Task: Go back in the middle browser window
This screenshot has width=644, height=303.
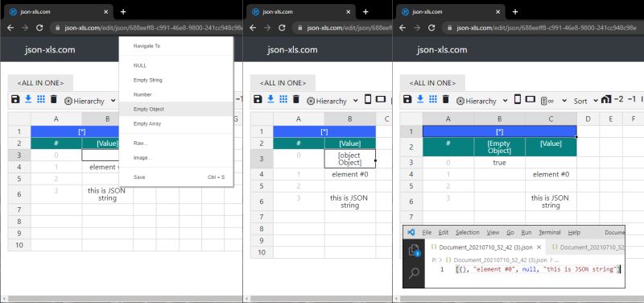Action: click(x=253, y=27)
